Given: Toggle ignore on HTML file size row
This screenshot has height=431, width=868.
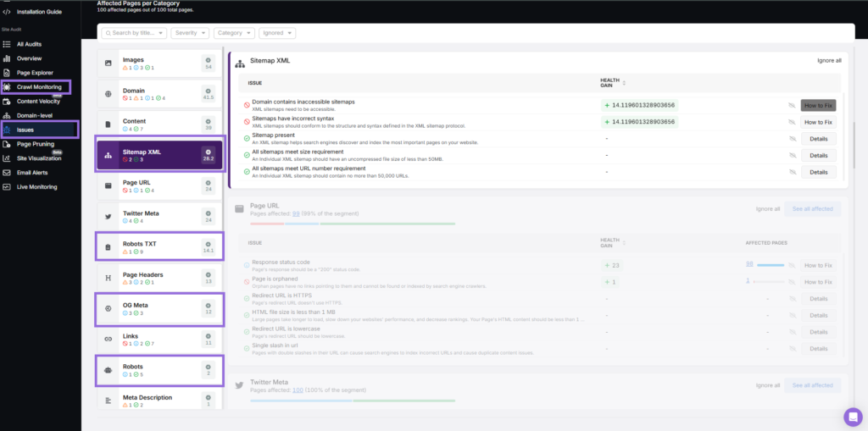Looking at the screenshot, I should click(792, 315).
